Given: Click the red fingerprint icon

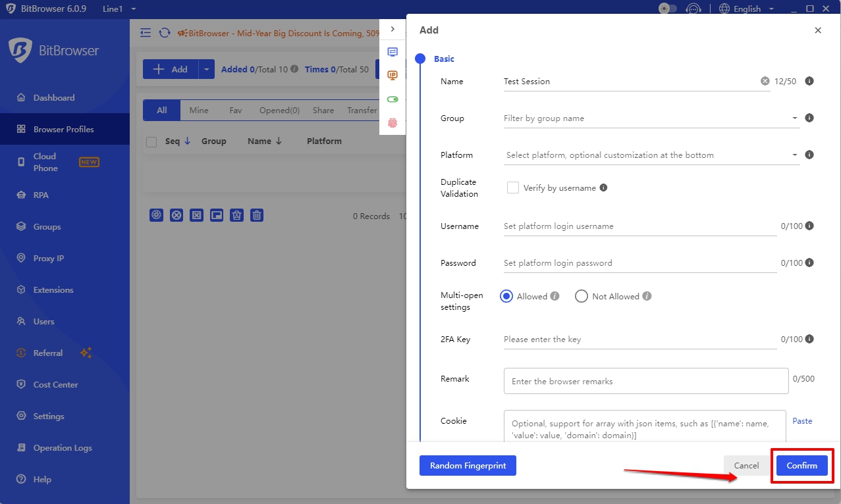Looking at the screenshot, I should click(393, 123).
